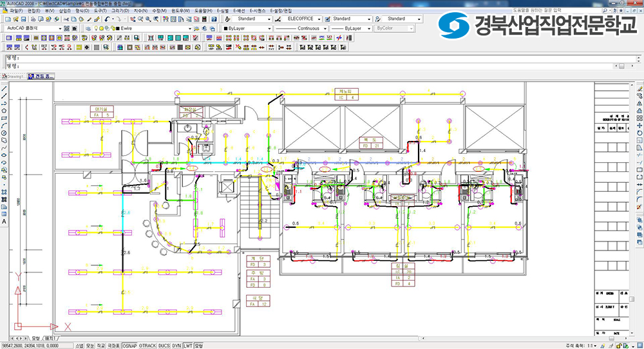Click the Zoom Realtime magnifier icon
The width and height of the screenshot is (644, 349).
click(x=140, y=19)
